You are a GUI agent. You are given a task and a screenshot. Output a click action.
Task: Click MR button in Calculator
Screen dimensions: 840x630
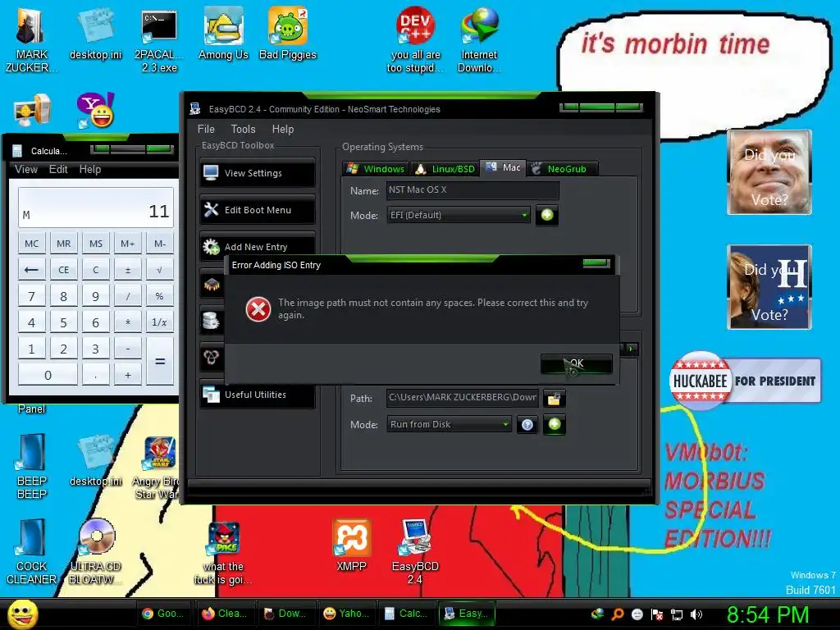(64, 244)
